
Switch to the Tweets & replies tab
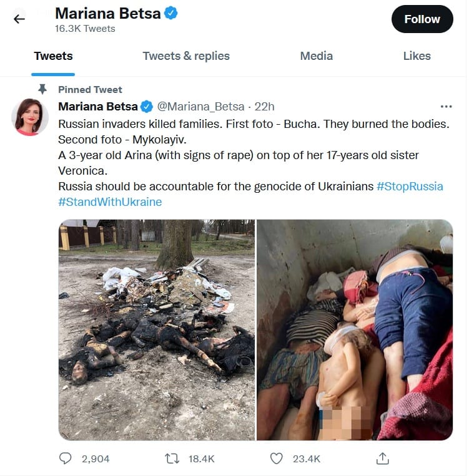[x=186, y=56]
